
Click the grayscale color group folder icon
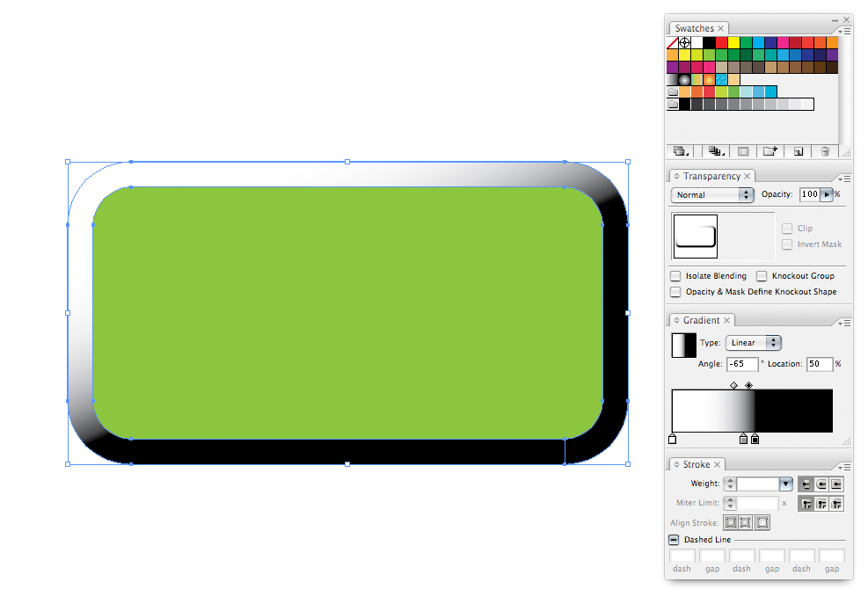(x=673, y=104)
